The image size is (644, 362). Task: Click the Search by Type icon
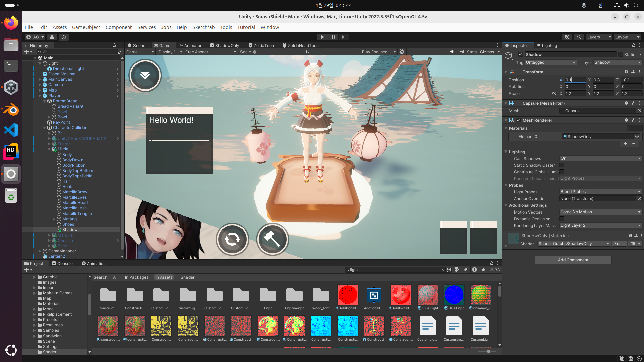coord(458,270)
